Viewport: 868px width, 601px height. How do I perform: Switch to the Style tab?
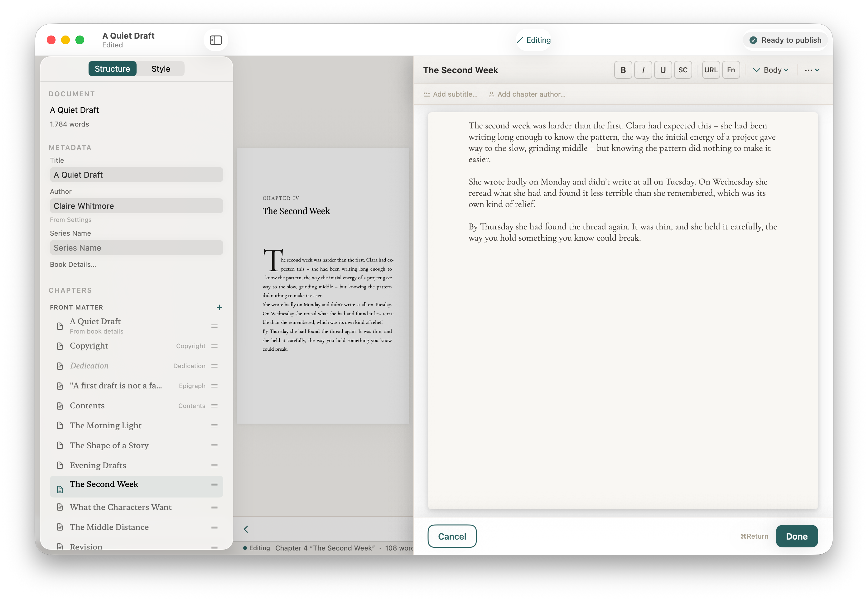161,69
